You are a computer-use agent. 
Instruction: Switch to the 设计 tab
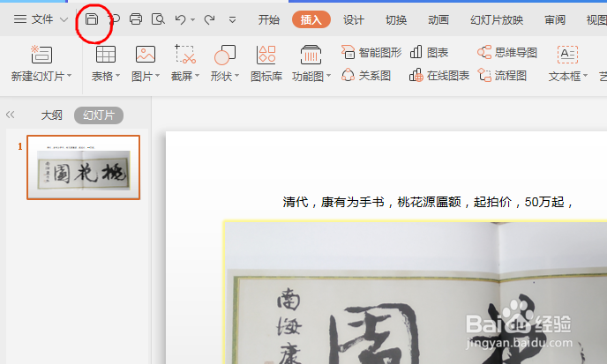(354, 19)
